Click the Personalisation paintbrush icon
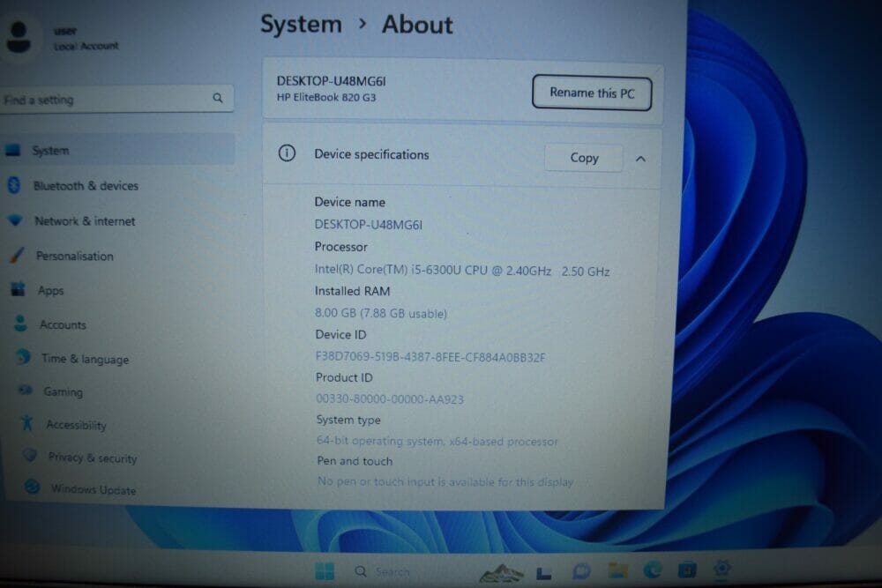Screen dimensions: 882x588 pyautogui.click(x=17, y=256)
